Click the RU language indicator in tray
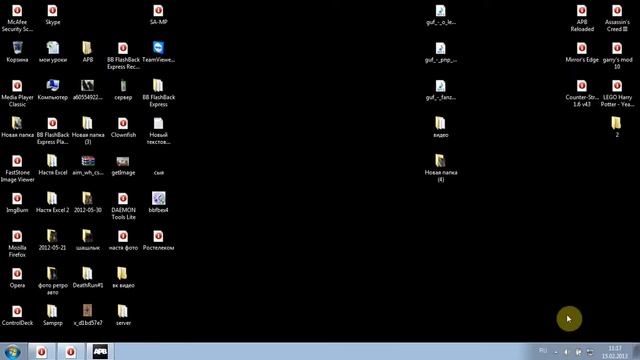The width and height of the screenshot is (640, 360). pyautogui.click(x=543, y=351)
